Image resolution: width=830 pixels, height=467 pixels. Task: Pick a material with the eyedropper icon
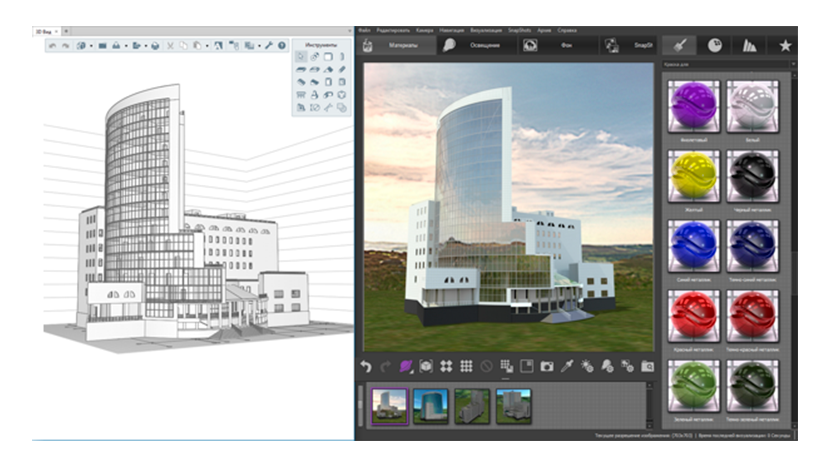click(567, 366)
